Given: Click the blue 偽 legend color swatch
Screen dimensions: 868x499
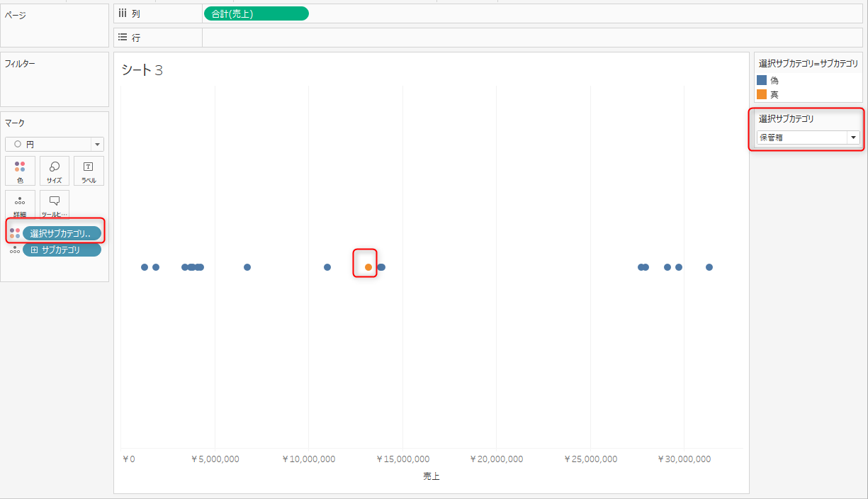Looking at the screenshot, I should point(762,81).
